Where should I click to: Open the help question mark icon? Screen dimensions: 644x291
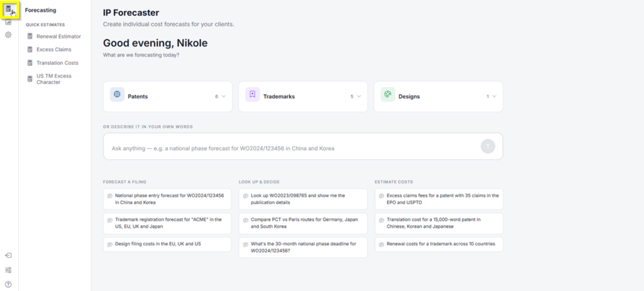pyautogui.click(x=8, y=285)
